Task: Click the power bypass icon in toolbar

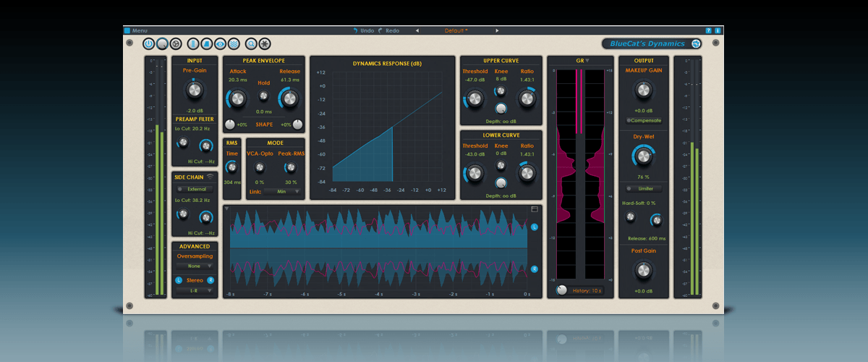Action: (149, 44)
